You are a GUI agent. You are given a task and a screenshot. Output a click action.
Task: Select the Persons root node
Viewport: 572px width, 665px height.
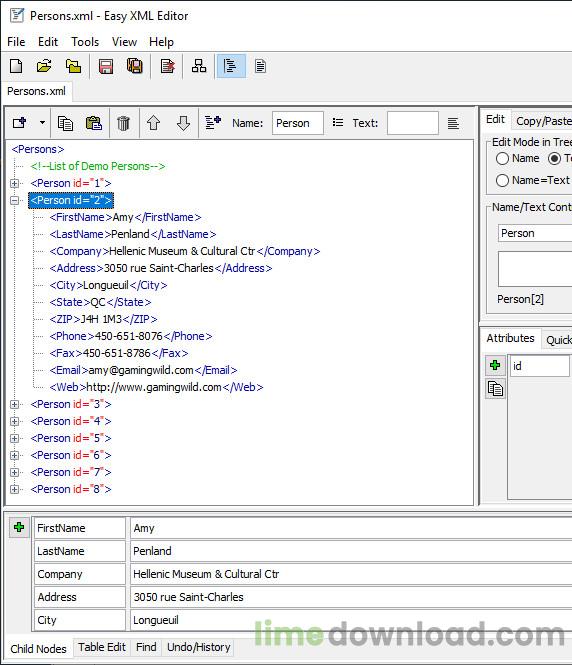[x=38, y=149]
